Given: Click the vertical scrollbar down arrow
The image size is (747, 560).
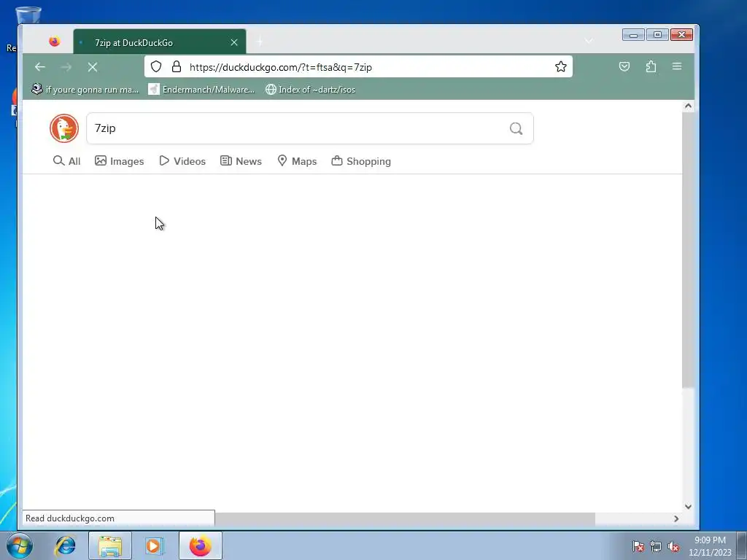Looking at the screenshot, I should [x=688, y=507].
